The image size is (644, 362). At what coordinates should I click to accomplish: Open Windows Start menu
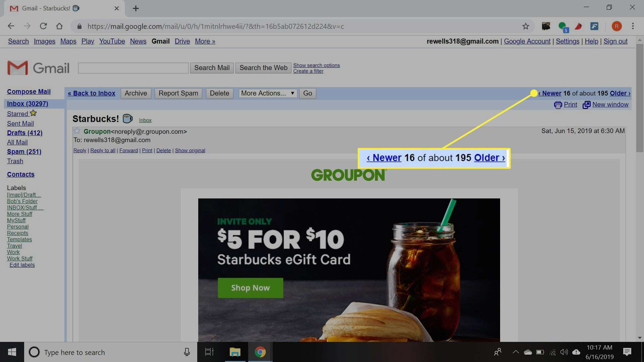coord(12,352)
